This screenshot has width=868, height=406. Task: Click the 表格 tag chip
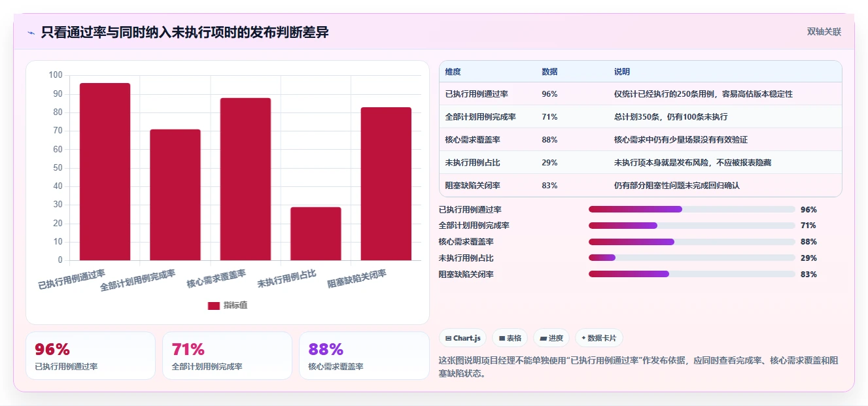coord(510,338)
